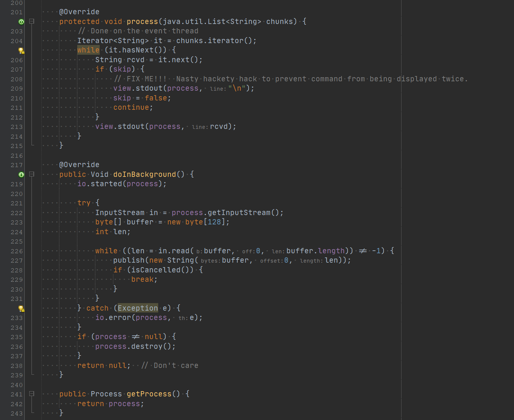Click "Void" return type of doInBackground
Viewport: 514px width, 420px height.
pos(100,175)
